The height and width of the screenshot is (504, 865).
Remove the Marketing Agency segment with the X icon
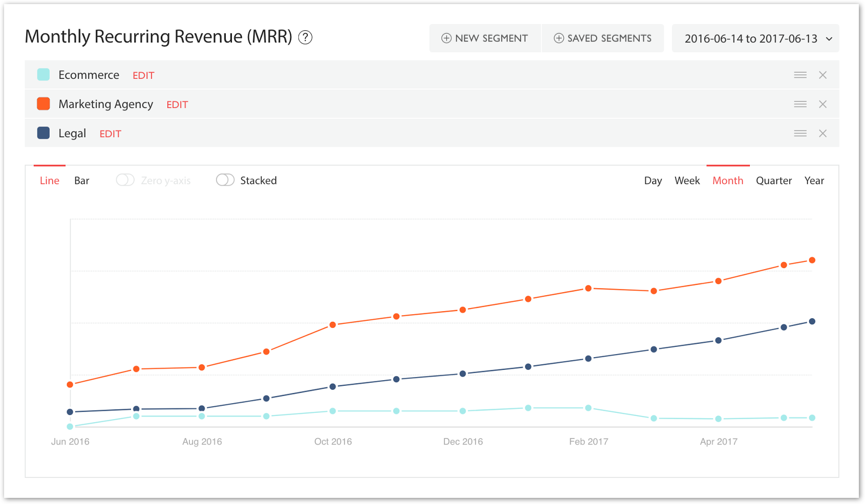click(x=823, y=104)
